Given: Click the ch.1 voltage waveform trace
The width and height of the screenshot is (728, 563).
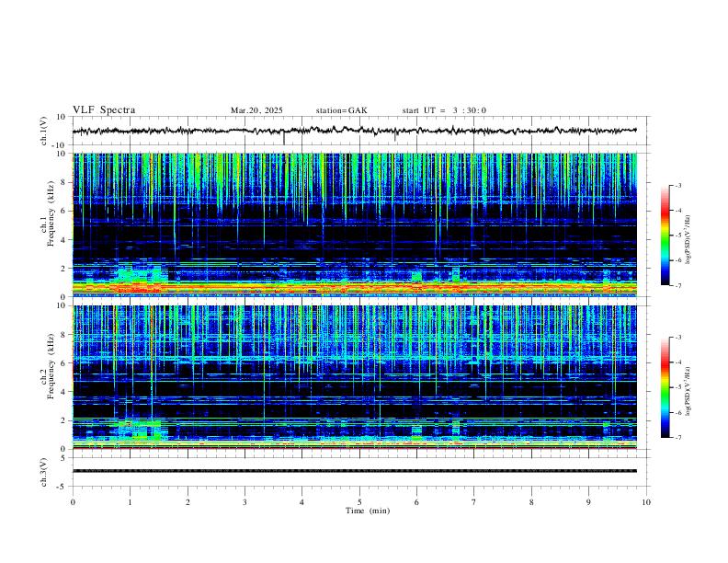Looking at the screenshot, I should [354, 131].
